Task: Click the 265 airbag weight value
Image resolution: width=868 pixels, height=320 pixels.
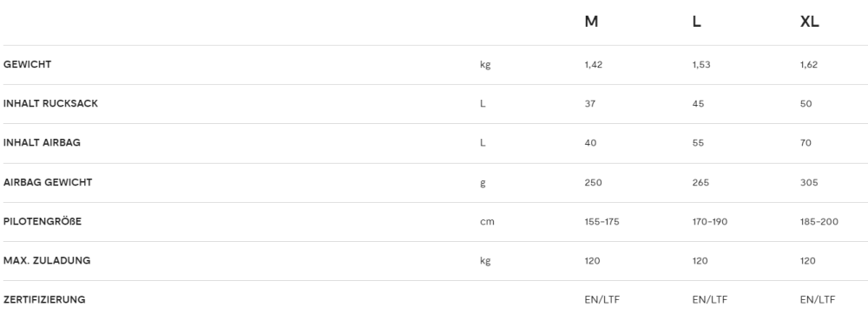Action: (700, 182)
